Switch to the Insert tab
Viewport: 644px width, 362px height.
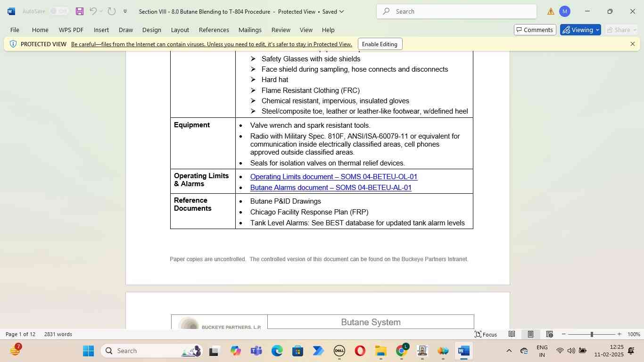[101, 30]
